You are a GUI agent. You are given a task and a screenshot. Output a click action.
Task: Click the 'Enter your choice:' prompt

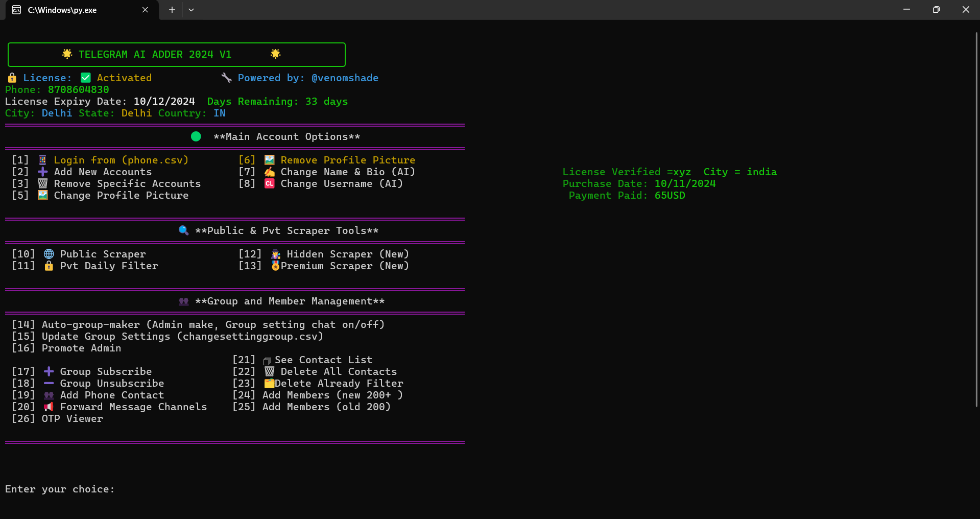pos(60,489)
